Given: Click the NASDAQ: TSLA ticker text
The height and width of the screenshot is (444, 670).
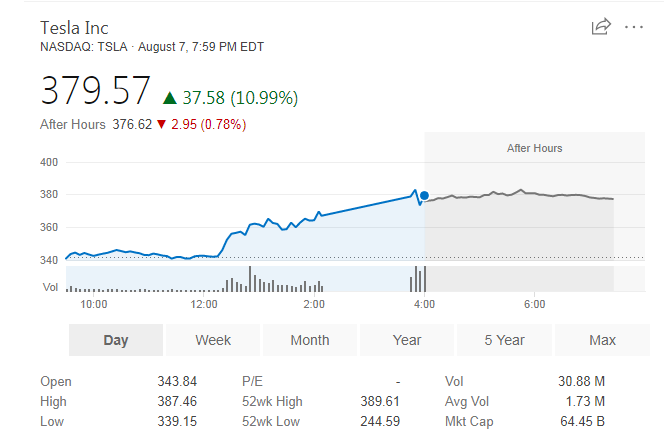Looking at the screenshot, I should click(x=84, y=46).
